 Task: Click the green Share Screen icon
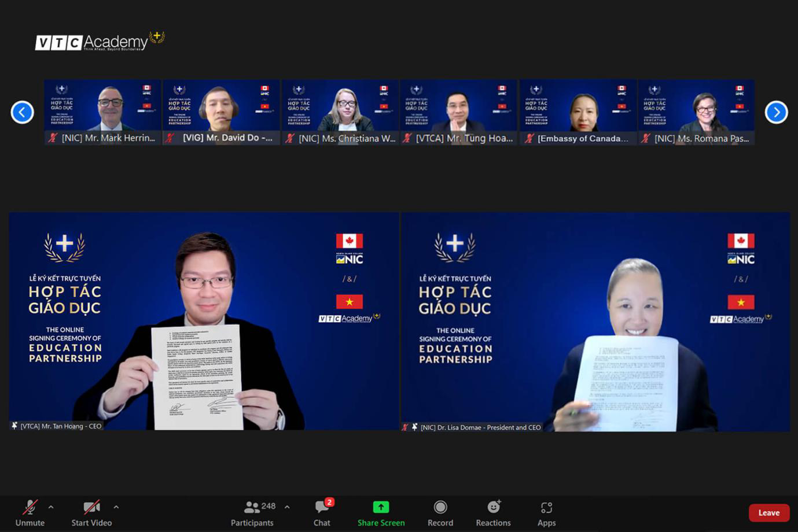(381, 507)
